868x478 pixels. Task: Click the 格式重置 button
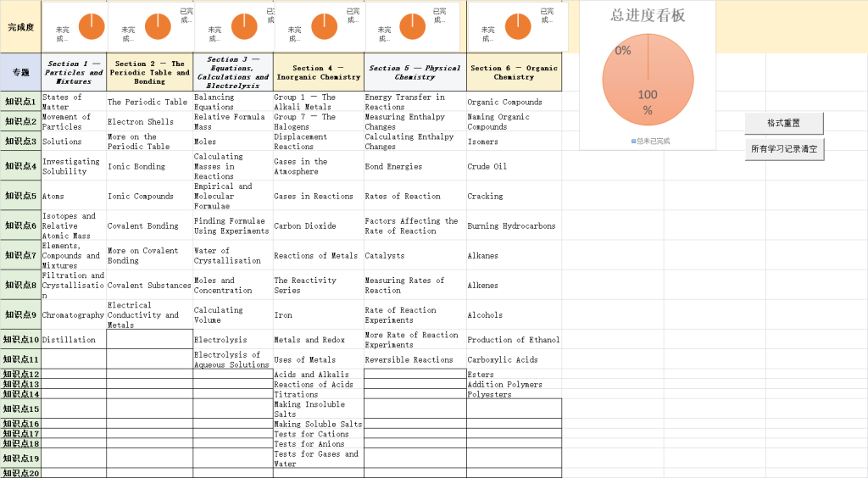(x=784, y=124)
